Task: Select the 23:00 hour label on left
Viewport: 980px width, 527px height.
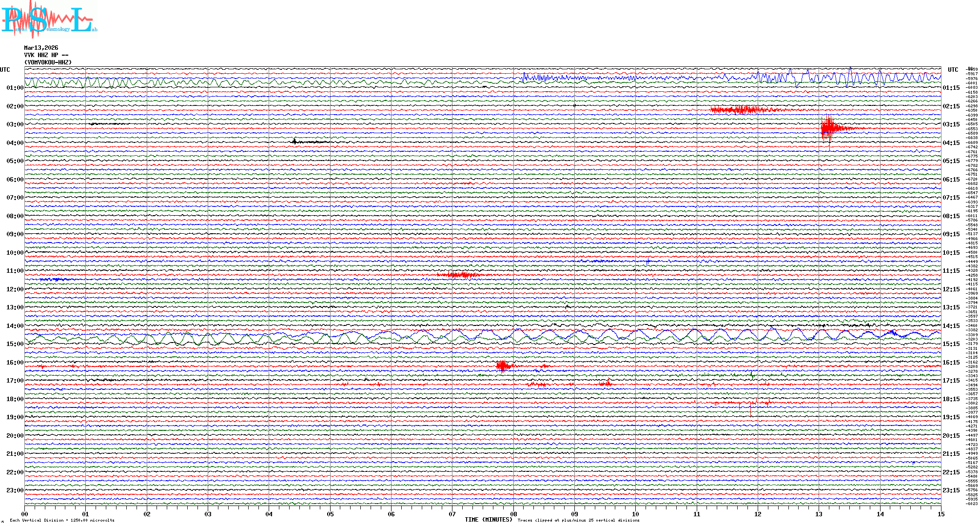Action: coord(15,490)
